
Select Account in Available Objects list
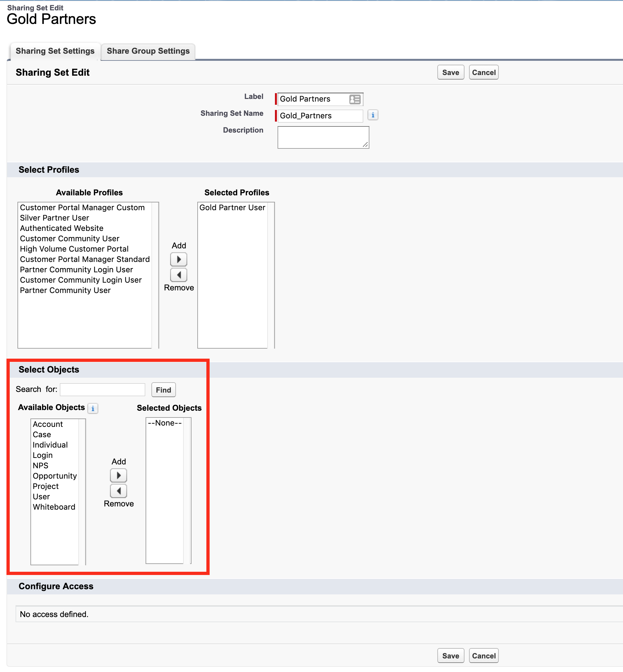[48, 424]
